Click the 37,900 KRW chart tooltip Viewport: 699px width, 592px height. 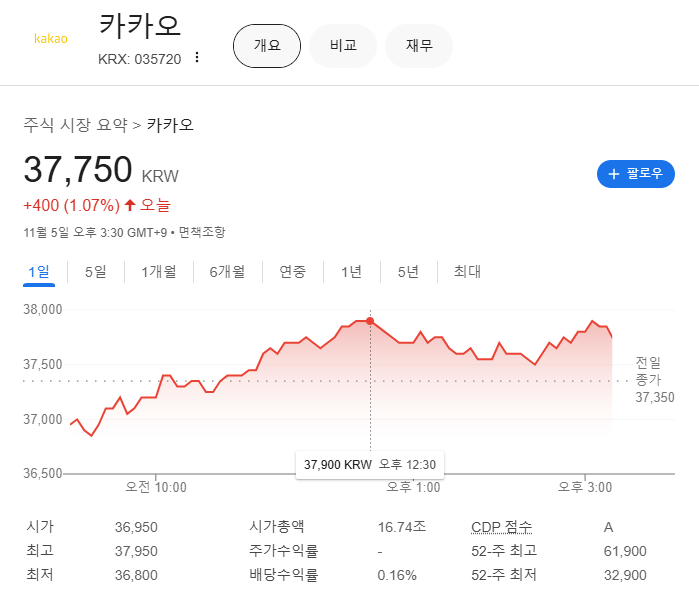370,465
